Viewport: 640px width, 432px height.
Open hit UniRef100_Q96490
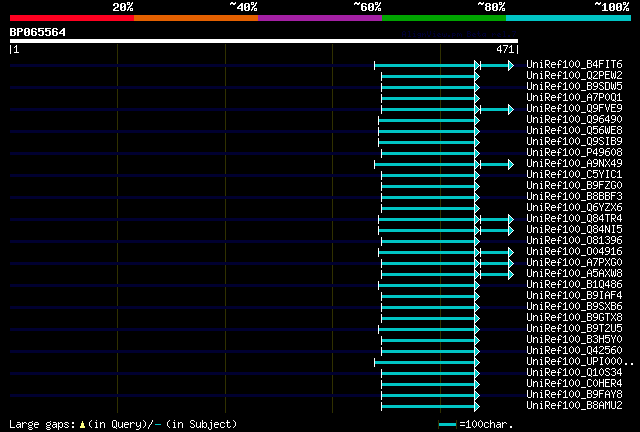click(574, 120)
